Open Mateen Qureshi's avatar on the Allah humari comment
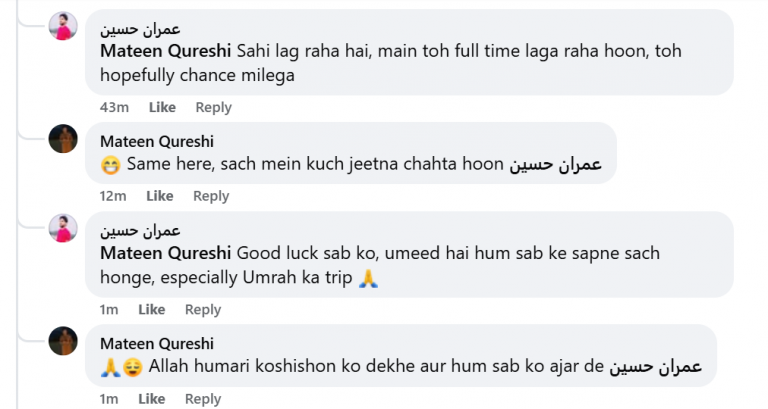This screenshot has width=768, height=409. [63, 340]
